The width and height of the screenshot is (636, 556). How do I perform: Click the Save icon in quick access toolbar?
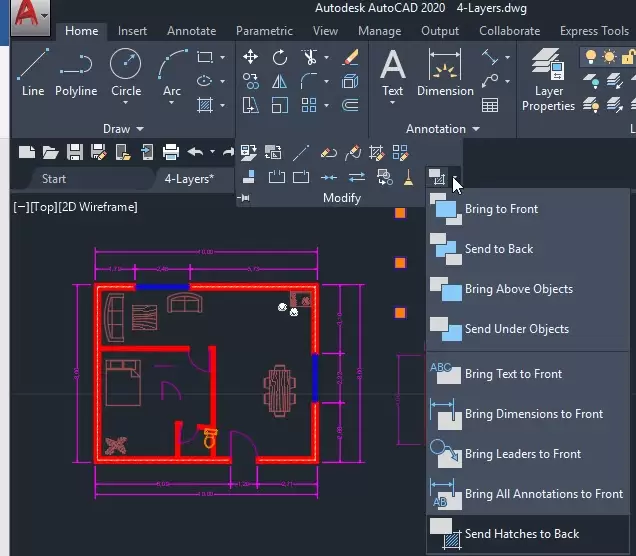[x=74, y=152]
